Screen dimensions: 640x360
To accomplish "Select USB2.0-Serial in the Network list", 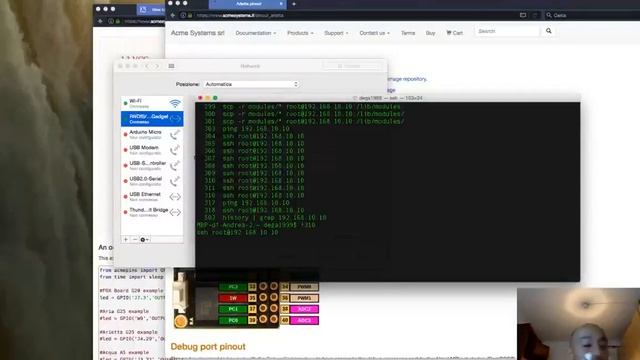I will [152, 181].
